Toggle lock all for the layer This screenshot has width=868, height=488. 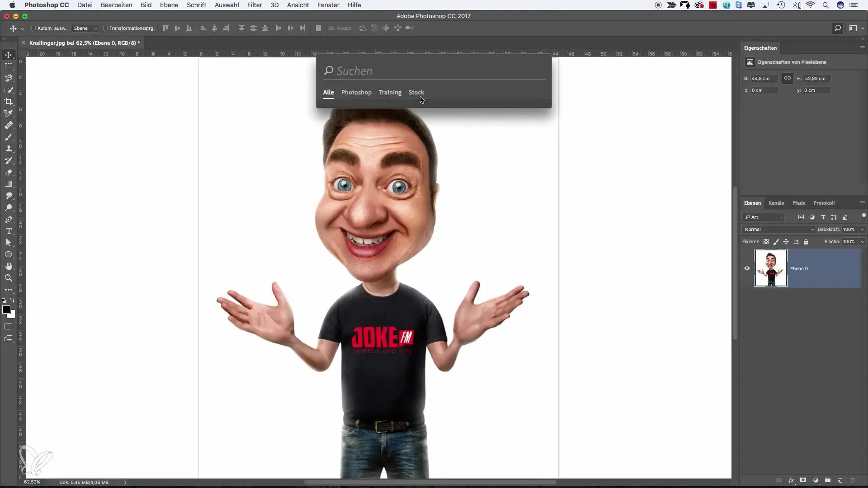806,242
